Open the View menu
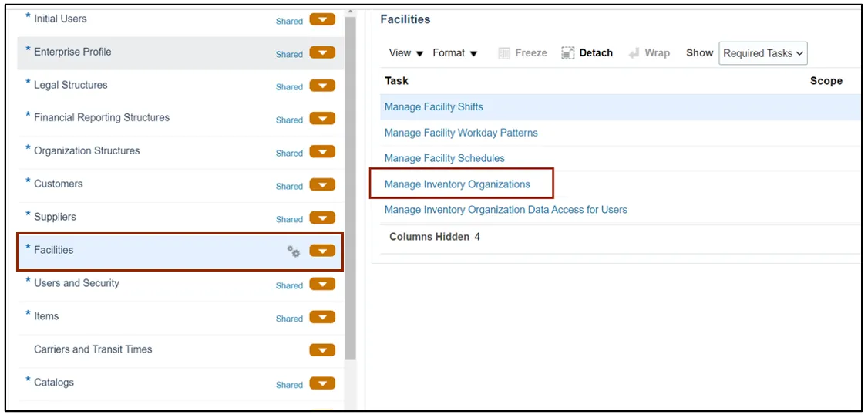This screenshot has height=415, width=868. pyautogui.click(x=405, y=53)
